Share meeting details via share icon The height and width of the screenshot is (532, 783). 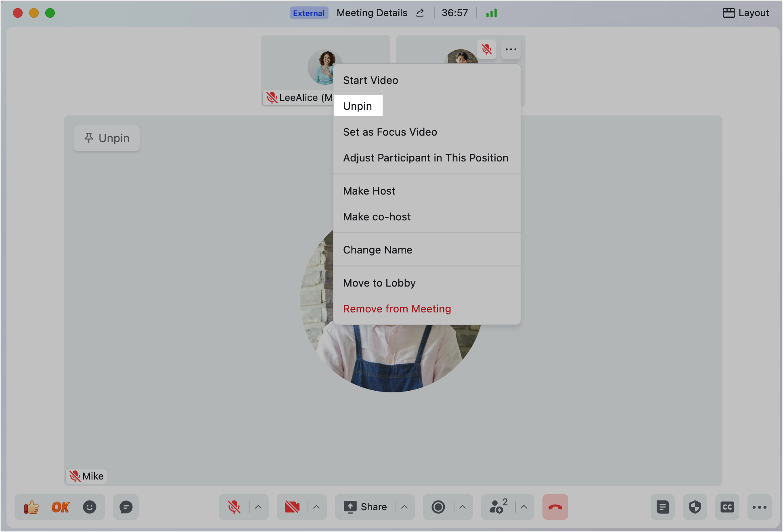pyautogui.click(x=420, y=13)
